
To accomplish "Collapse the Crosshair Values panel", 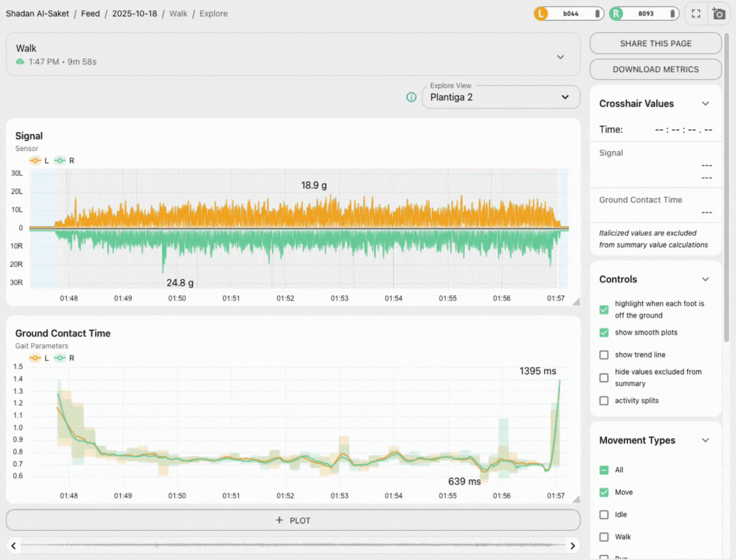I will point(705,104).
